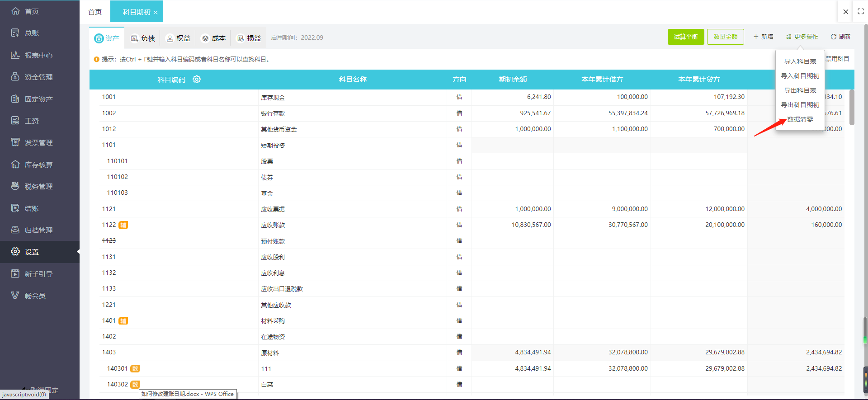Collapse the 1101 短期投资 account row
868x400 pixels.
coord(109,145)
